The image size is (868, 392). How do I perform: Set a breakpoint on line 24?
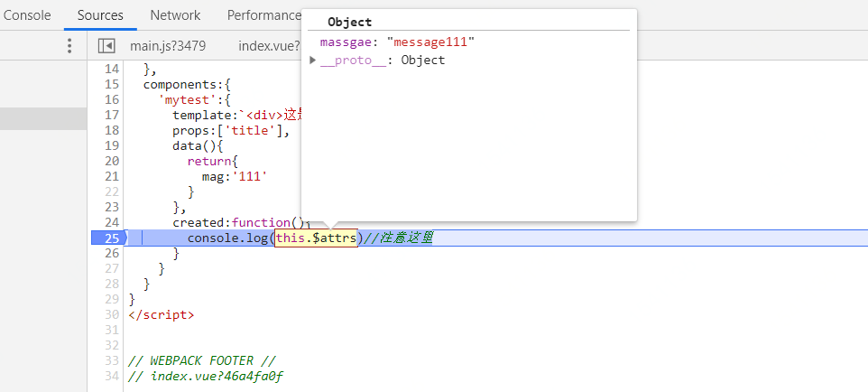point(111,222)
